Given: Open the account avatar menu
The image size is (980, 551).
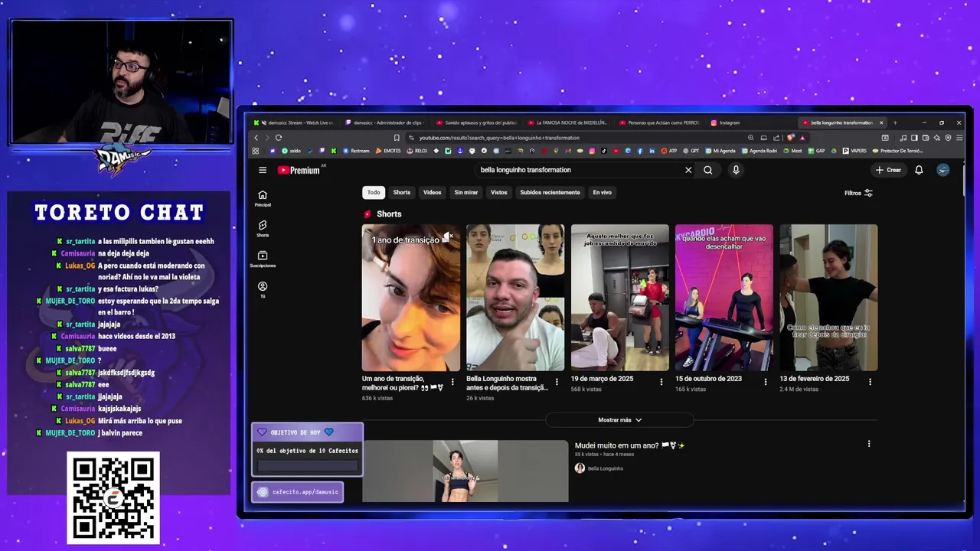Looking at the screenshot, I should click(x=943, y=170).
